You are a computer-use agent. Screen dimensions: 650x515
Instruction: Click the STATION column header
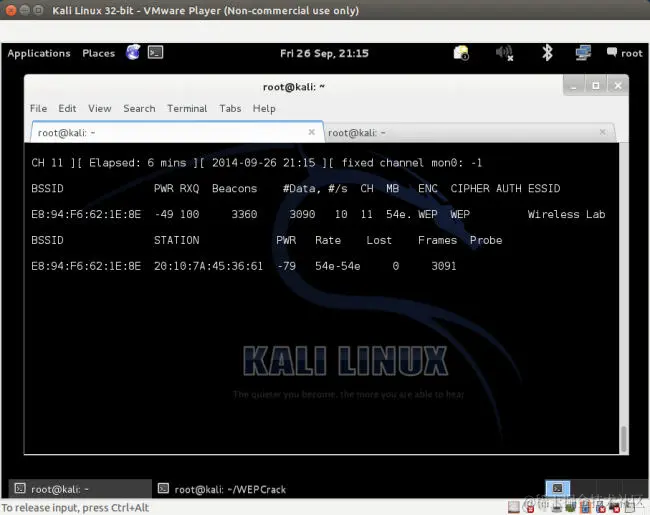pos(177,240)
